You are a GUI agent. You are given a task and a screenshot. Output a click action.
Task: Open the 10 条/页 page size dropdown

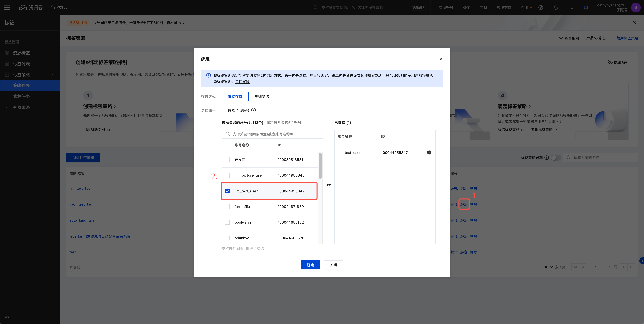point(548,267)
